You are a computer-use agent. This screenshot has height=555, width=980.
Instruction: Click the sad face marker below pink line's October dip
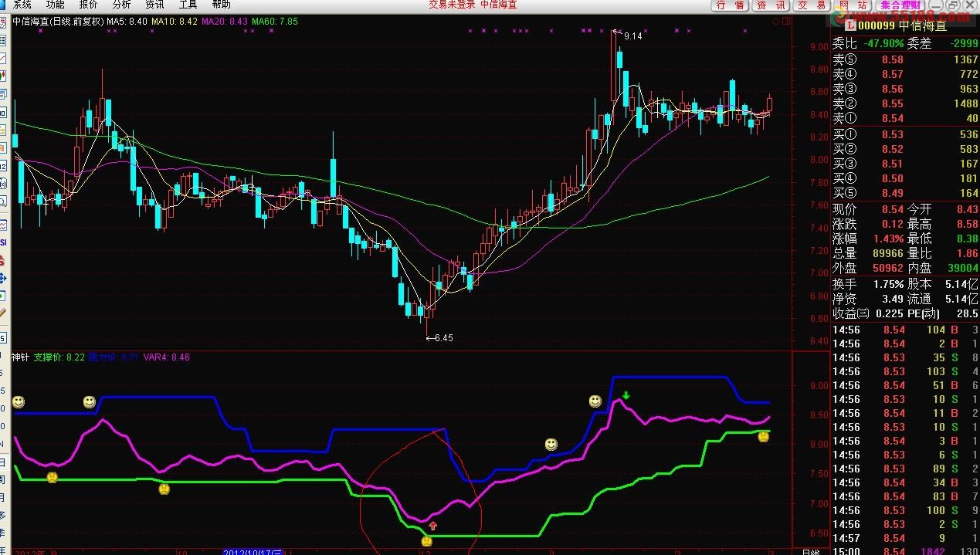[164, 489]
